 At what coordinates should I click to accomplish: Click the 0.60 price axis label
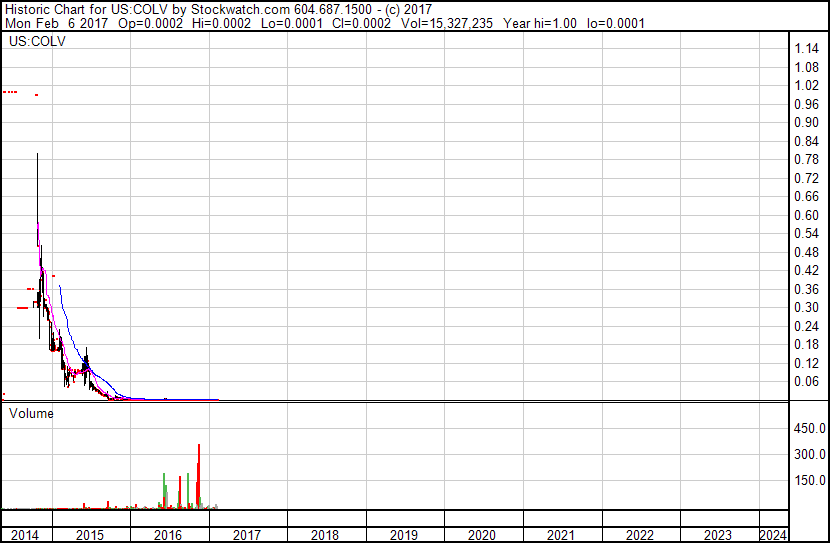click(806, 215)
